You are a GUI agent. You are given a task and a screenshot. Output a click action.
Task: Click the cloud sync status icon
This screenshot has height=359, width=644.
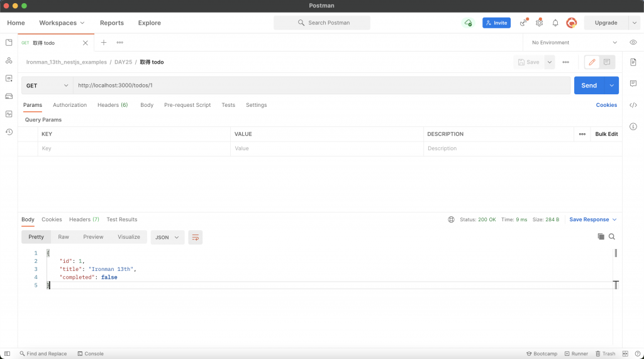pyautogui.click(x=468, y=23)
